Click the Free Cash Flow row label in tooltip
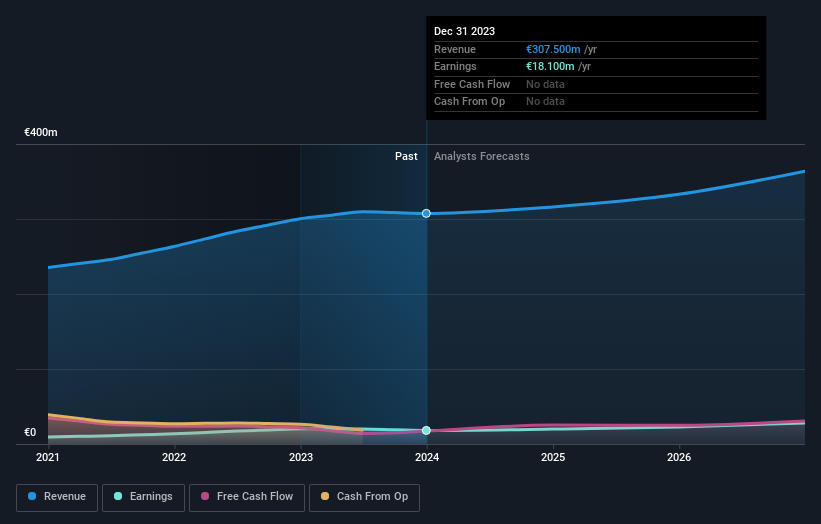This screenshot has height=524, width=821. coord(472,84)
